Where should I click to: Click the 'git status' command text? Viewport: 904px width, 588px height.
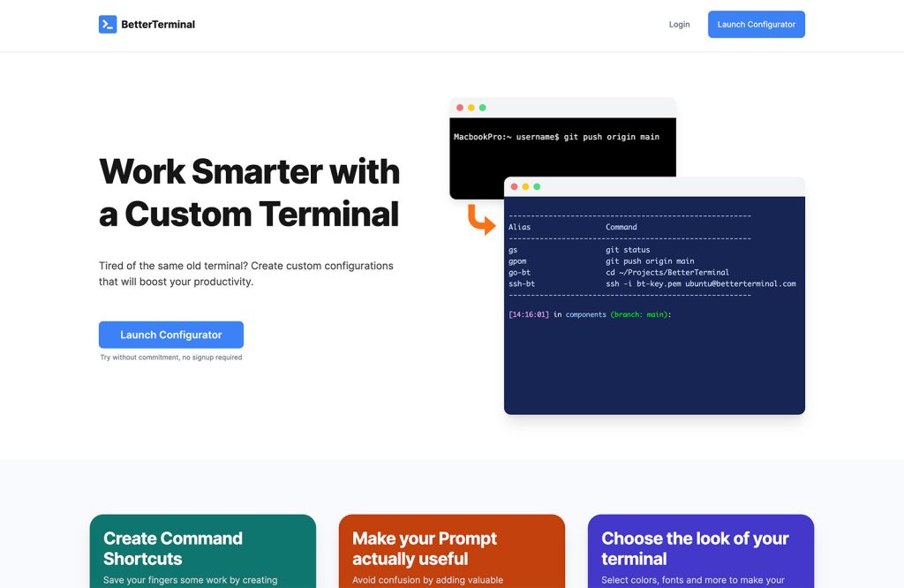pos(628,250)
